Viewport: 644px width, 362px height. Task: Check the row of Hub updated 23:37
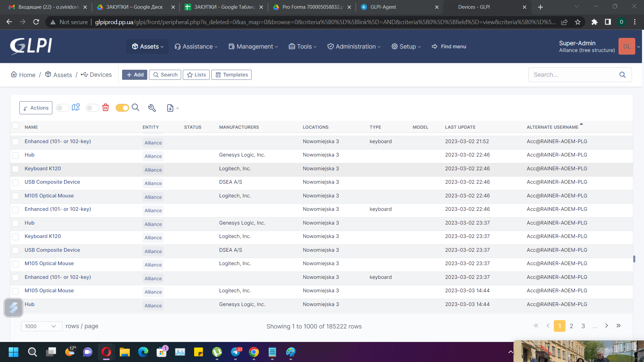[15, 223]
